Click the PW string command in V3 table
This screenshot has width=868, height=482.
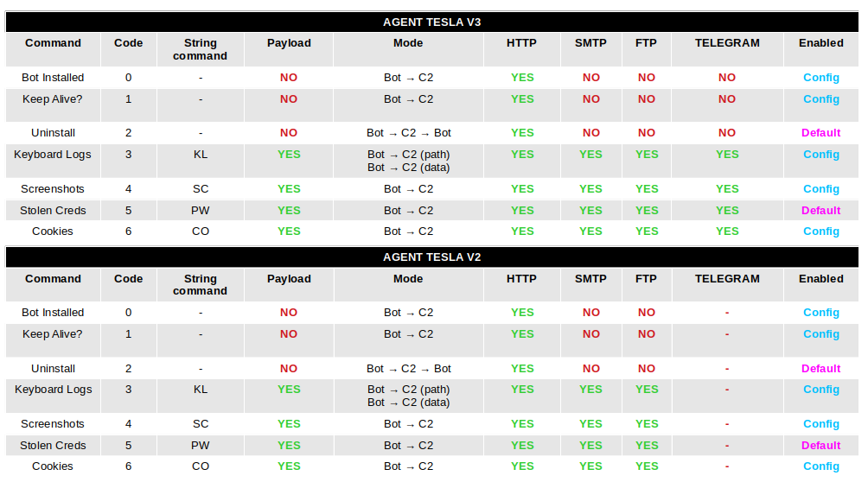point(201,211)
